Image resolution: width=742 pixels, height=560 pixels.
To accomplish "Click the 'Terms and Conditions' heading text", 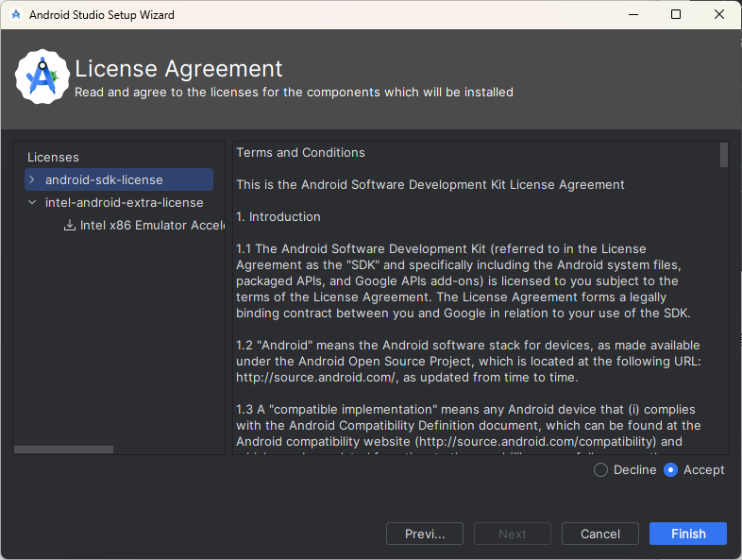I will 300,152.
